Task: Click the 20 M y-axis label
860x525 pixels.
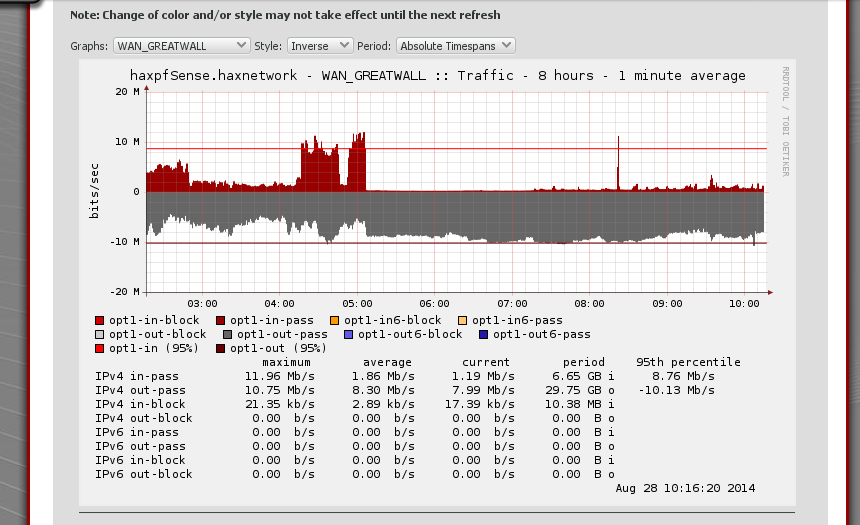Action: [x=127, y=92]
